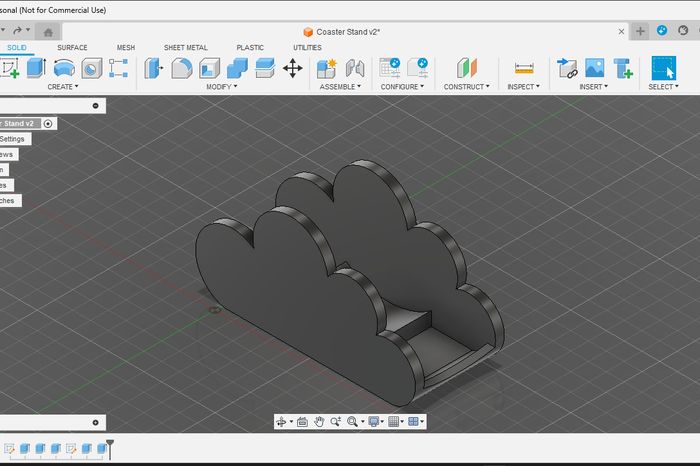
Task: Select the Shell tool
Action: point(209,68)
